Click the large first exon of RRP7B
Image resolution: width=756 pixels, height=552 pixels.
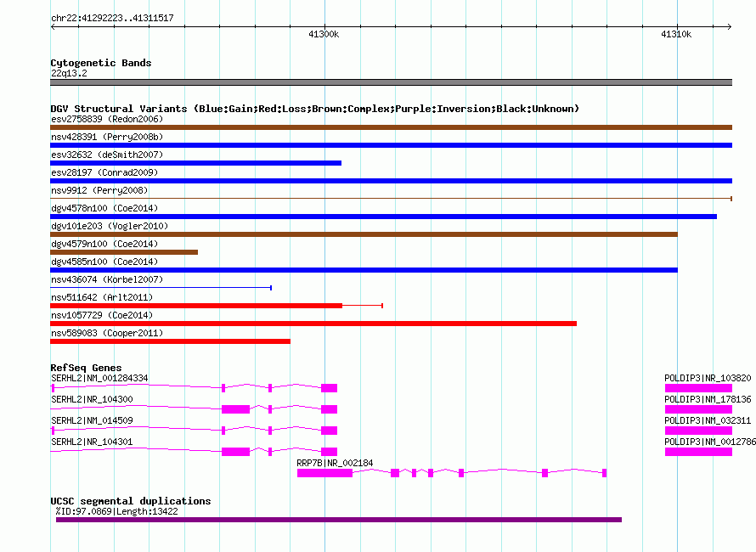point(325,473)
